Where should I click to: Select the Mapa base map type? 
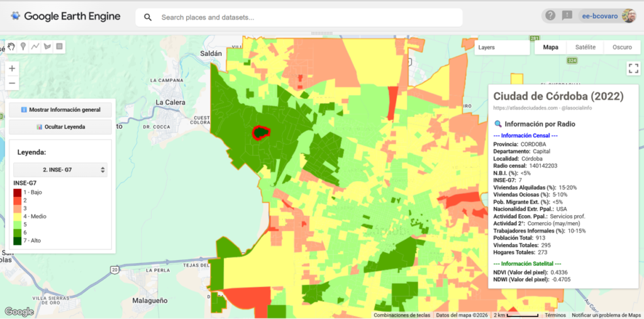[550, 47]
